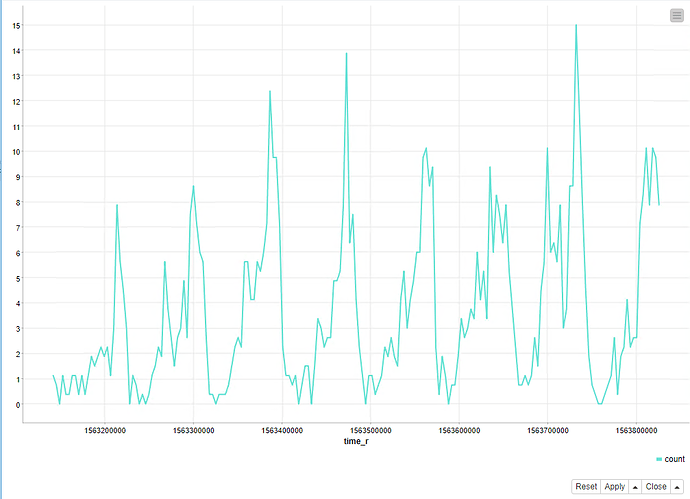
Task: Click y-axis label 15
Action: [x=16, y=26]
